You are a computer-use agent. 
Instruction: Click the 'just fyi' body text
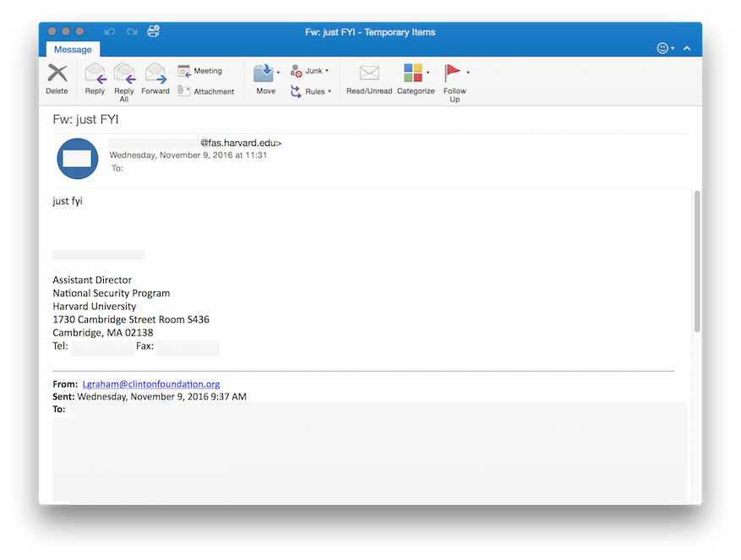(x=68, y=201)
